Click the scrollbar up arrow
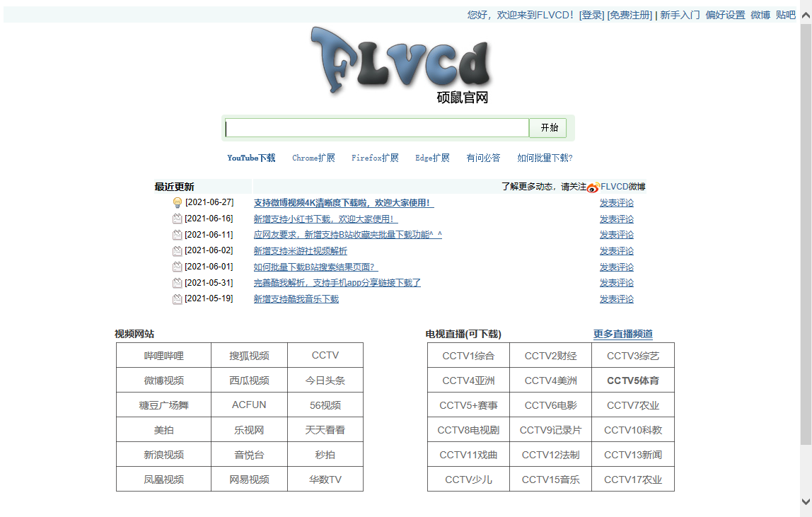This screenshot has width=812, height=517. (x=806, y=15)
